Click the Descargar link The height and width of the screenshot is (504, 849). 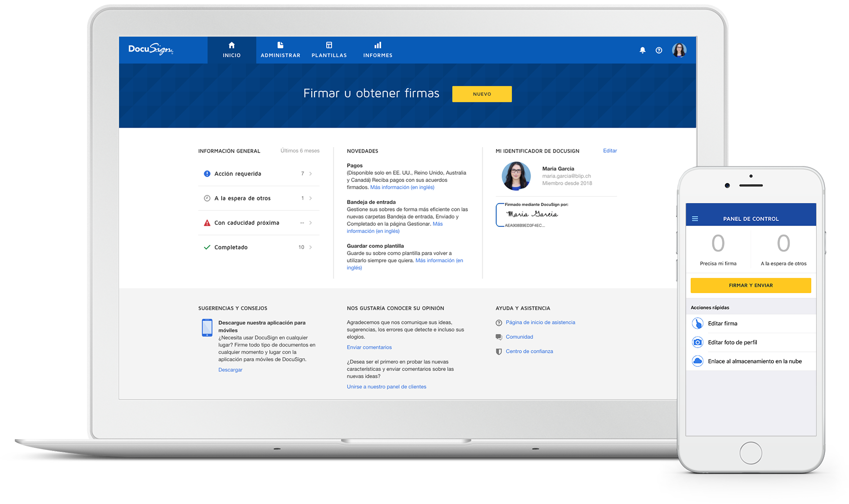(x=230, y=370)
